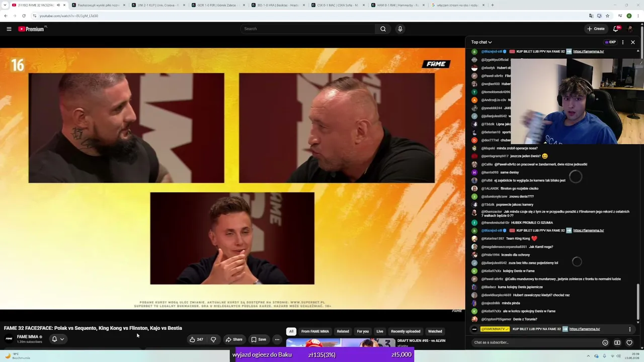Reload the current page
Image resolution: width=644 pixels, height=362 pixels.
[x=24, y=16]
